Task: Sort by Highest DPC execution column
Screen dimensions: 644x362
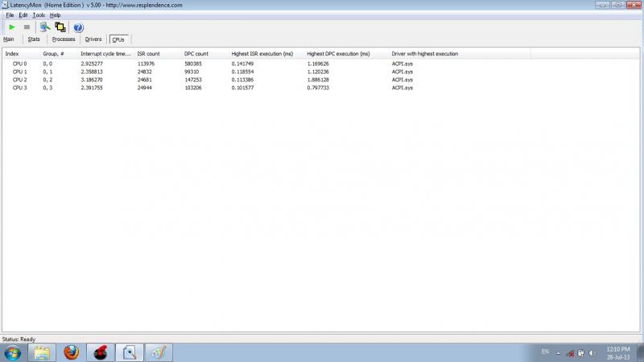Action: 338,54
